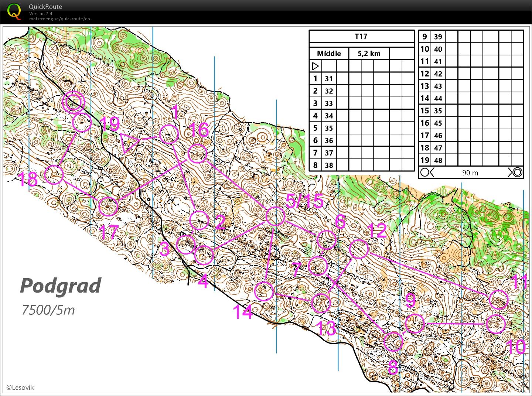The image size is (532, 396).
Task: Click the start triangle symbol in the control table
Action: pyautogui.click(x=316, y=66)
